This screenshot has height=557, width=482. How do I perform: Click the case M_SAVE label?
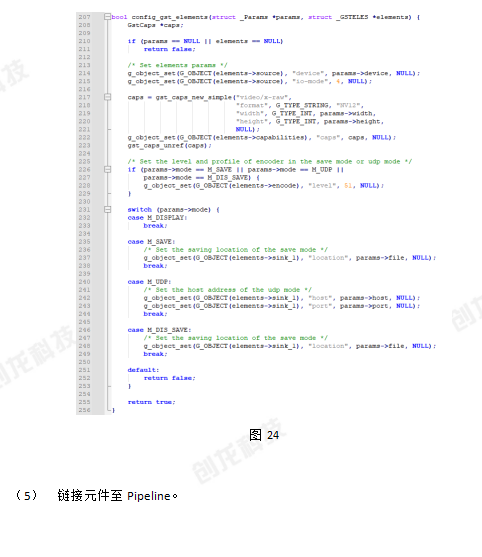pyautogui.click(x=151, y=242)
